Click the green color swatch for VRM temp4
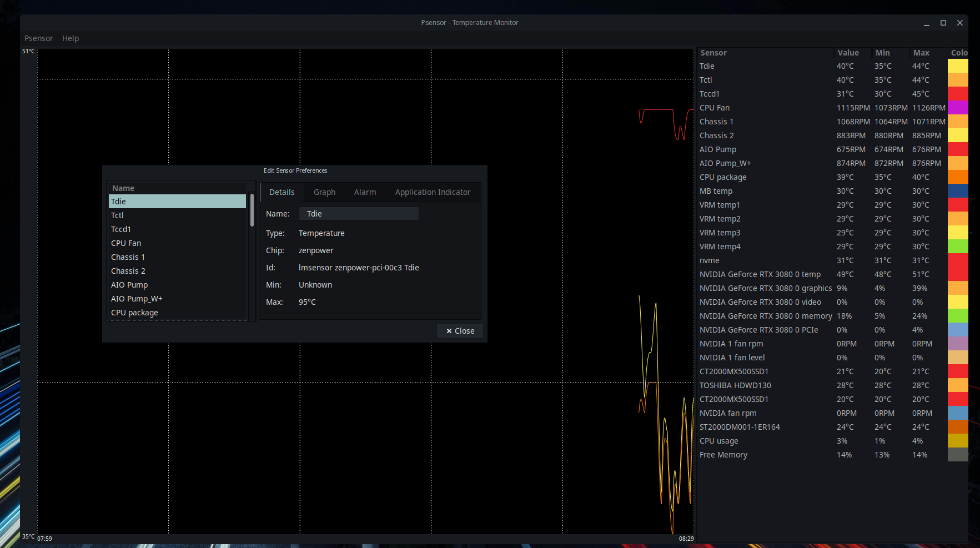The height and width of the screenshot is (548, 980). tap(958, 247)
